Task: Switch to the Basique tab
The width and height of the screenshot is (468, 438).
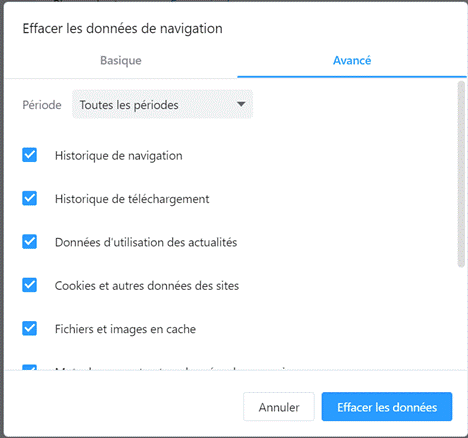Action: [121, 61]
